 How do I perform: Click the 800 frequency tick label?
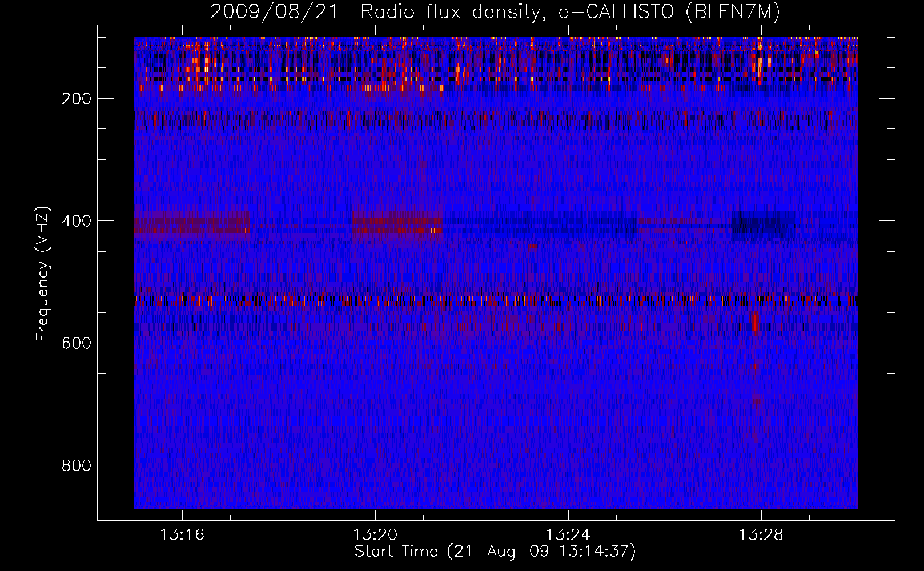[77, 465]
